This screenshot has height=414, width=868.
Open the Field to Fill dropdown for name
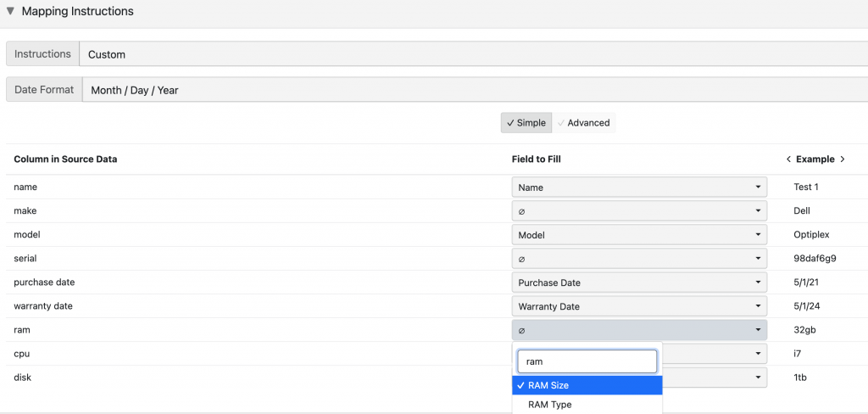[639, 187]
